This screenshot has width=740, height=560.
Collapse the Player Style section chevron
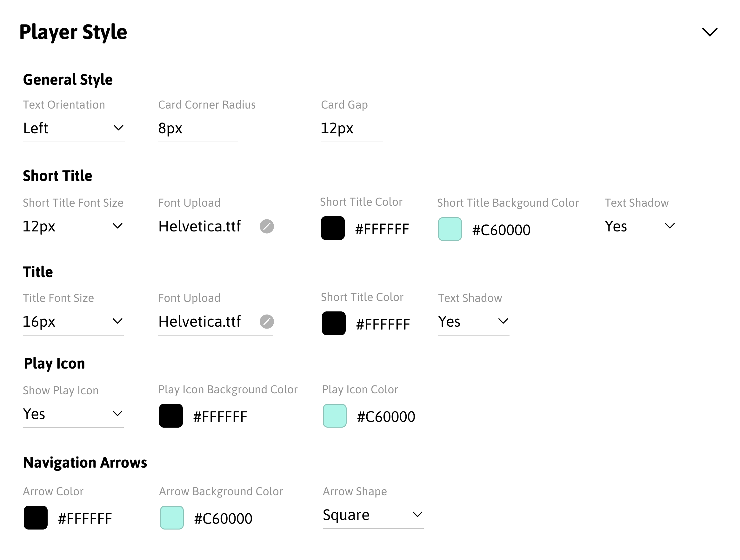(x=710, y=32)
